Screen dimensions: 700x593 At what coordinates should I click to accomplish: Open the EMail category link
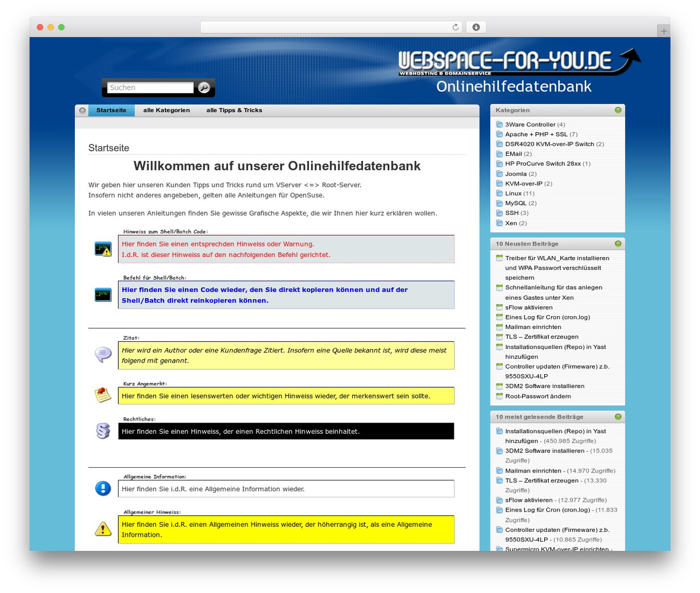(x=514, y=154)
